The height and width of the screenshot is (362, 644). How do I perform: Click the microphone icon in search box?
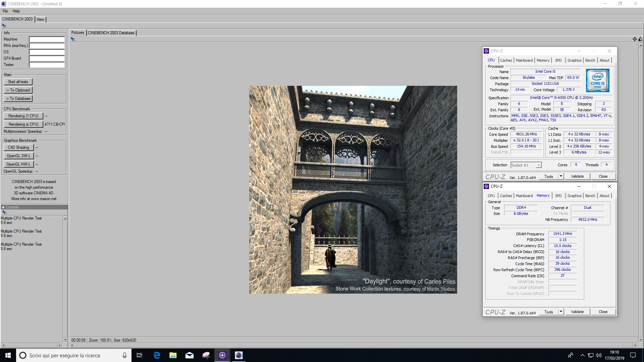click(124, 355)
